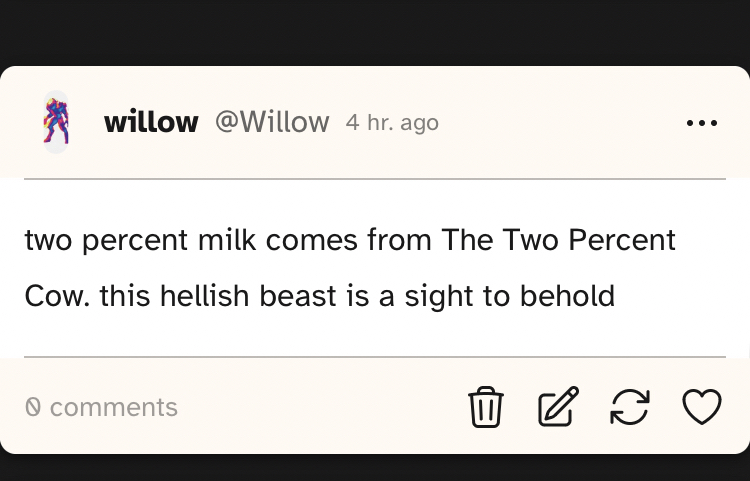This screenshot has width=750, height=481.
Task: Click the zero count beside comments
Action: coord(32,407)
